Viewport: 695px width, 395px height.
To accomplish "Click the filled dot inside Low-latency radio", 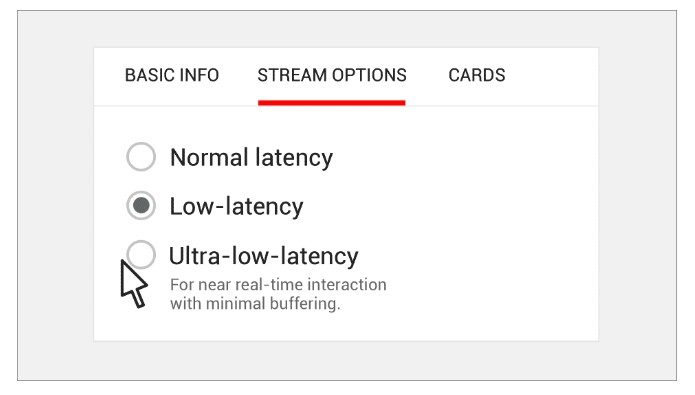I will (141, 206).
